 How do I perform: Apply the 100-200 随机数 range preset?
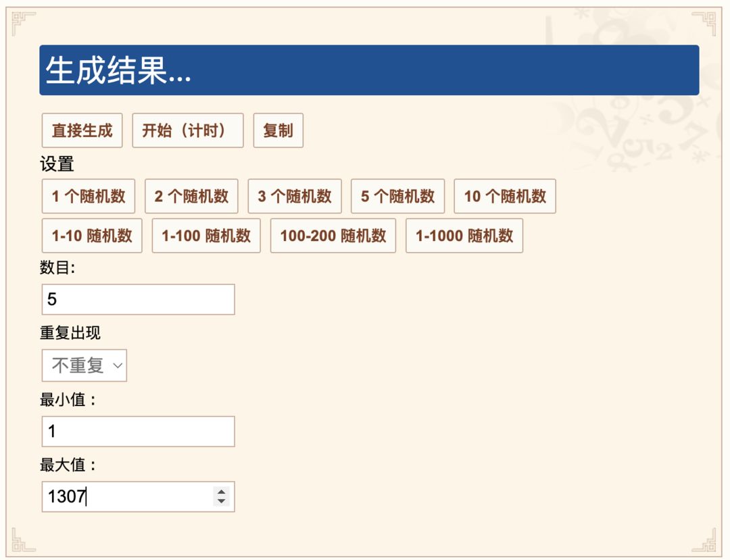coord(333,235)
